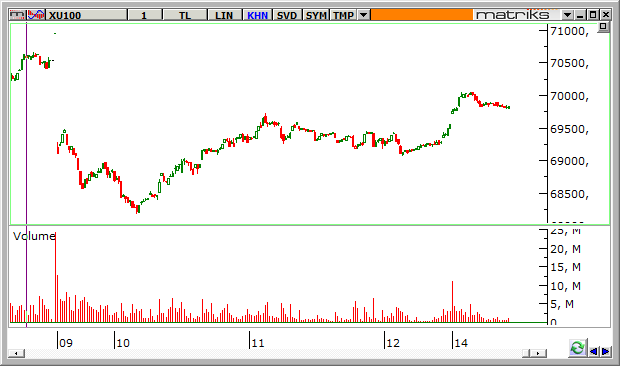Refresh chart with green arrows icon
This screenshot has width=620, height=366.
(x=577, y=348)
